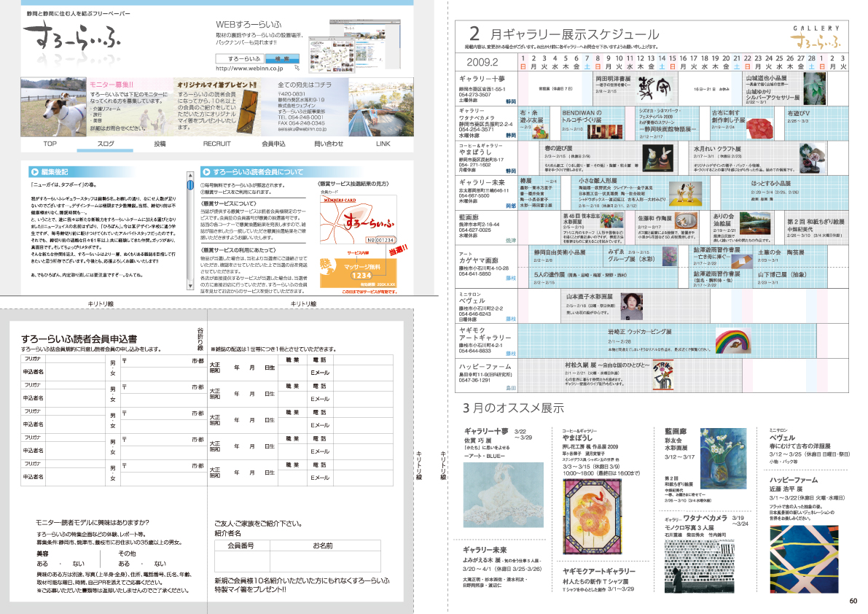The height and width of the screenshot is (614, 868).
Task: Click the search field containing すろーらいふ
Action: (241, 58)
